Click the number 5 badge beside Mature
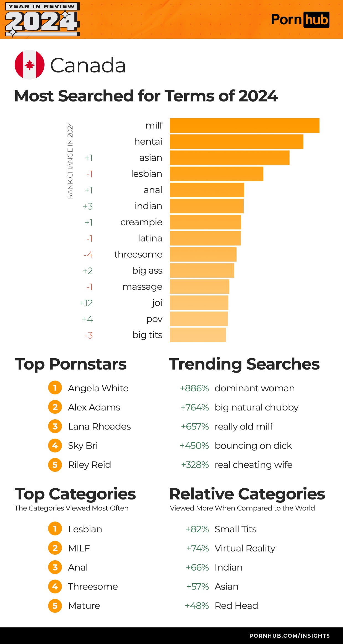Image resolution: width=343 pixels, height=644 pixels. (55, 606)
